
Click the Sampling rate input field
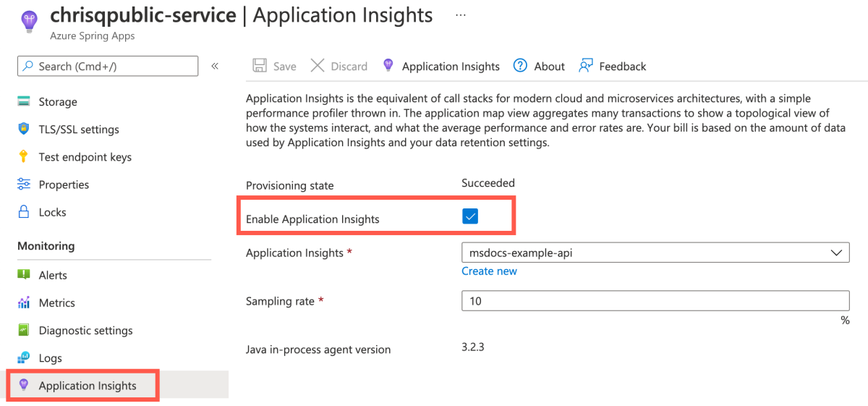[x=655, y=301]
